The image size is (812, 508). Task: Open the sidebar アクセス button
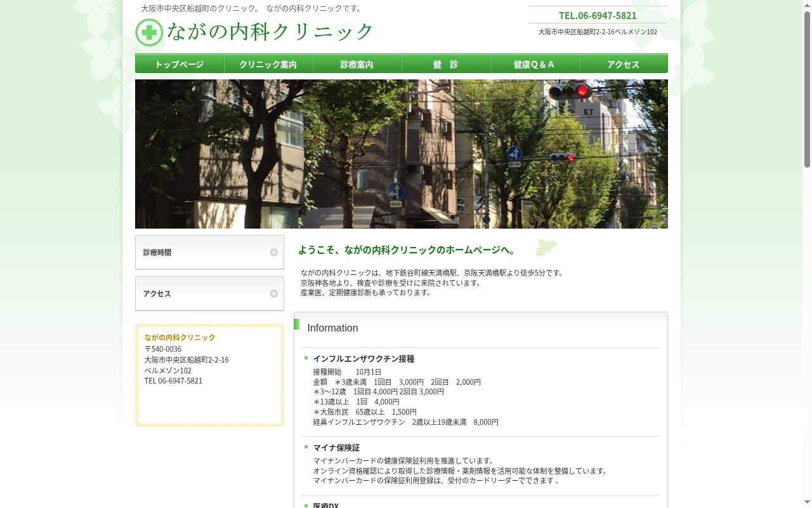(209, 293)
